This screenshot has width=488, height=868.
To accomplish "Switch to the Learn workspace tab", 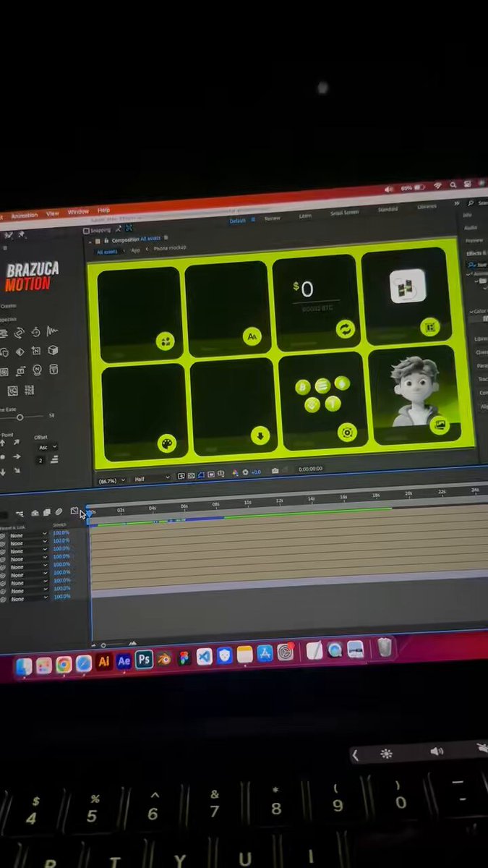I will pos(305,216).
